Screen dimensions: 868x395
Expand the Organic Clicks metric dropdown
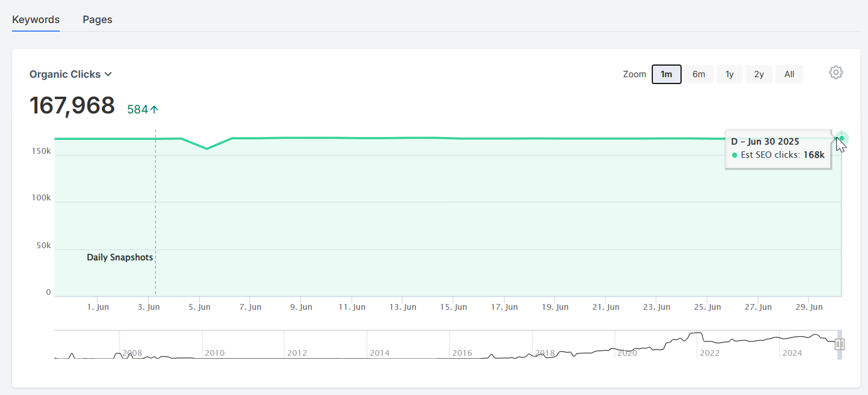point(71,74)
